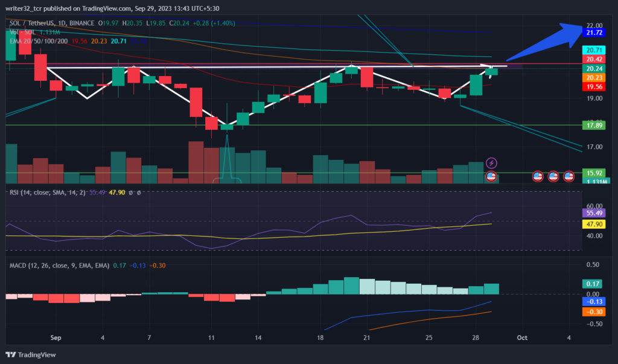This screenshot has height=364, width=618.
Task: Click the close value C20.24
Action: click(x=179, y=24)
